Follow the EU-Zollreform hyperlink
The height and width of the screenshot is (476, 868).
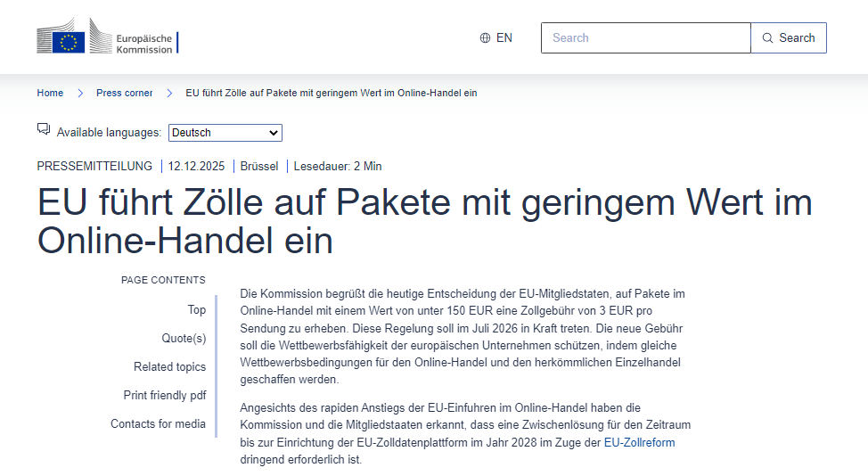click(639, 442)
